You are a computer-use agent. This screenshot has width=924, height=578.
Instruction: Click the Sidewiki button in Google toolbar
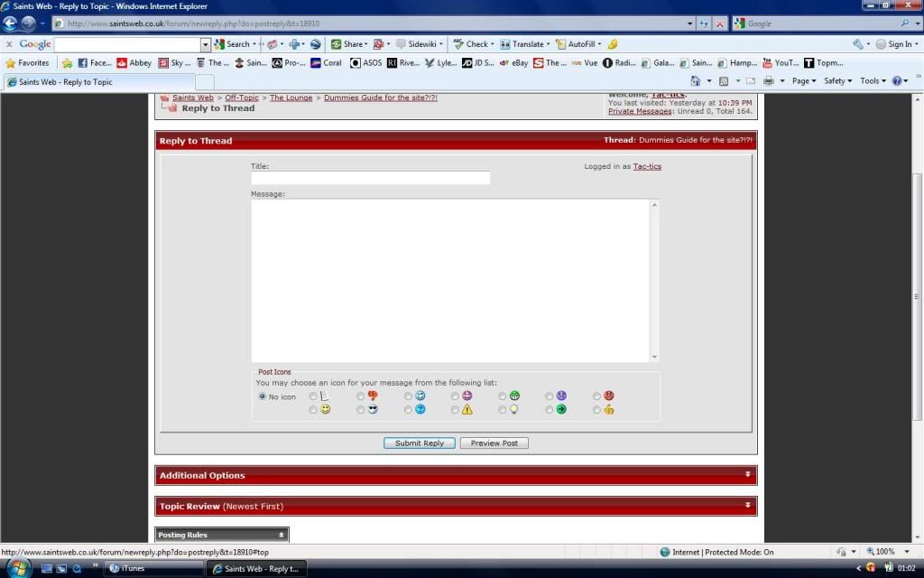(x=420, y=44)
